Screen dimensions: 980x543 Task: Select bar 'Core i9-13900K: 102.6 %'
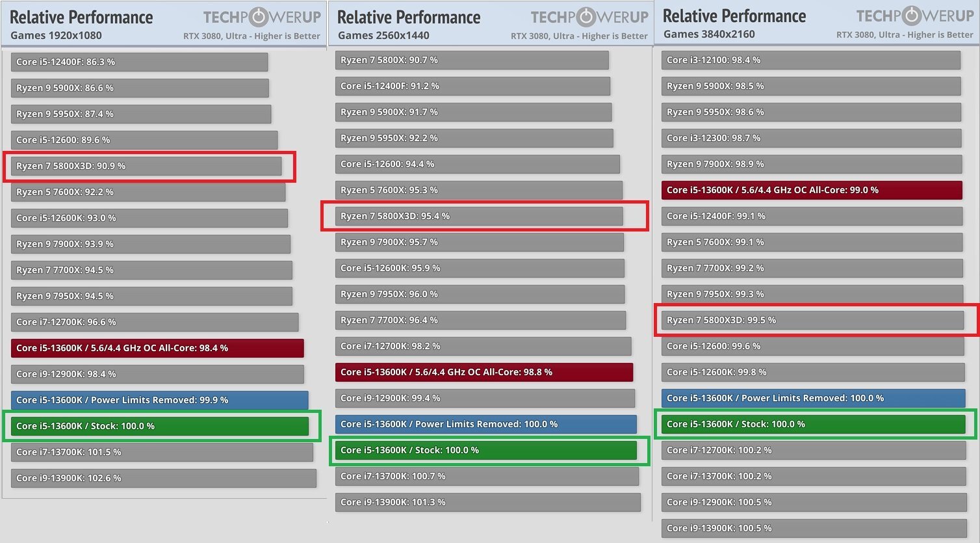pos(164,478)
